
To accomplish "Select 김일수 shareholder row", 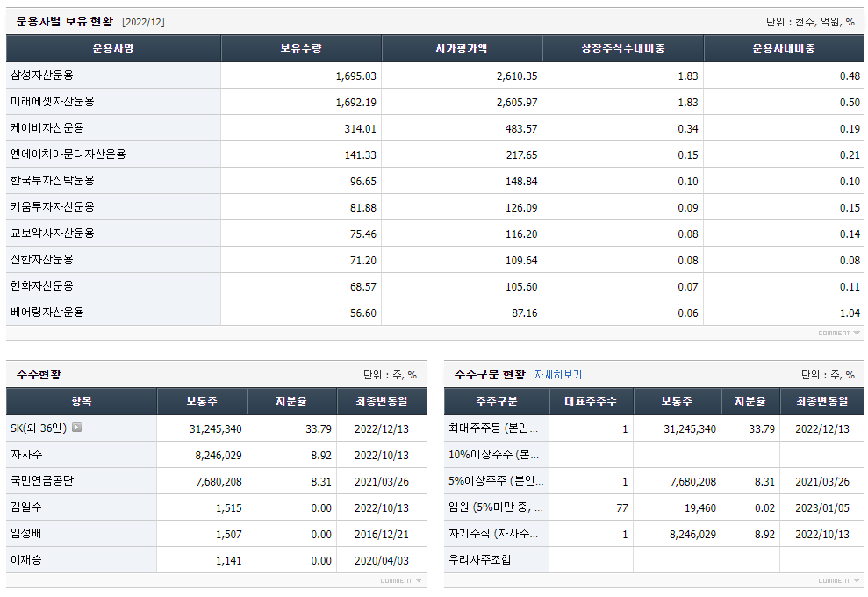I will tap(26, 507).
